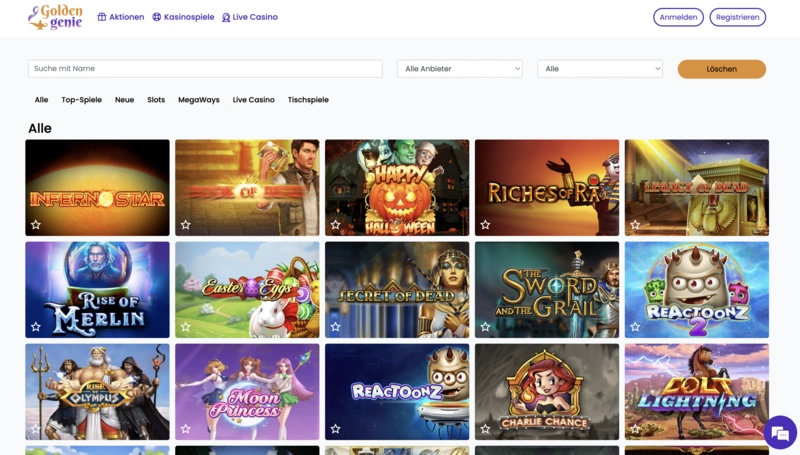Open the Reactoonz thumbnail with UFO
The image size is (800, 455).
click(x=397, y=392)
